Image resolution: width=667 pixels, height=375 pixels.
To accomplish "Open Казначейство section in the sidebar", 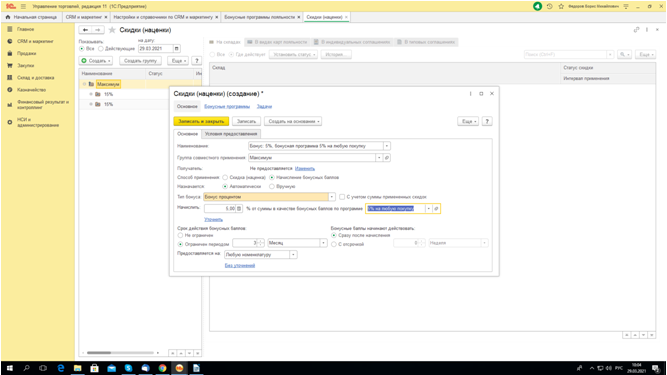I will pos(31,90).
